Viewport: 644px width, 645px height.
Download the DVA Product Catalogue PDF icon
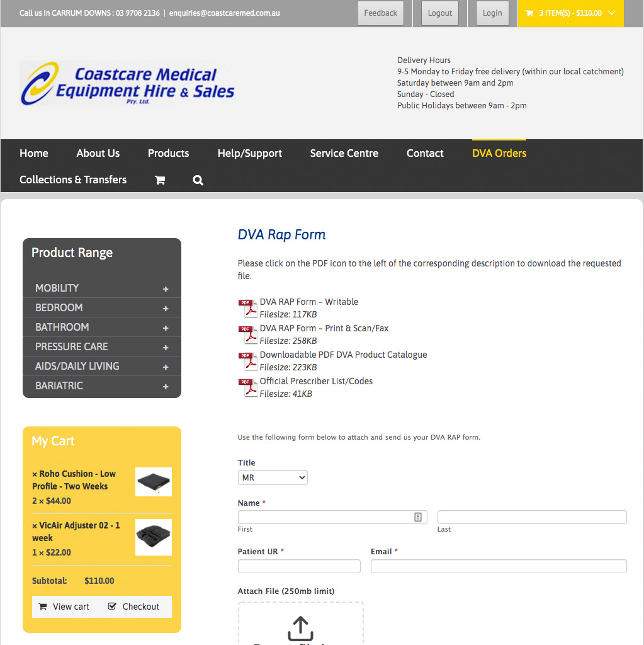click(247, 361)
